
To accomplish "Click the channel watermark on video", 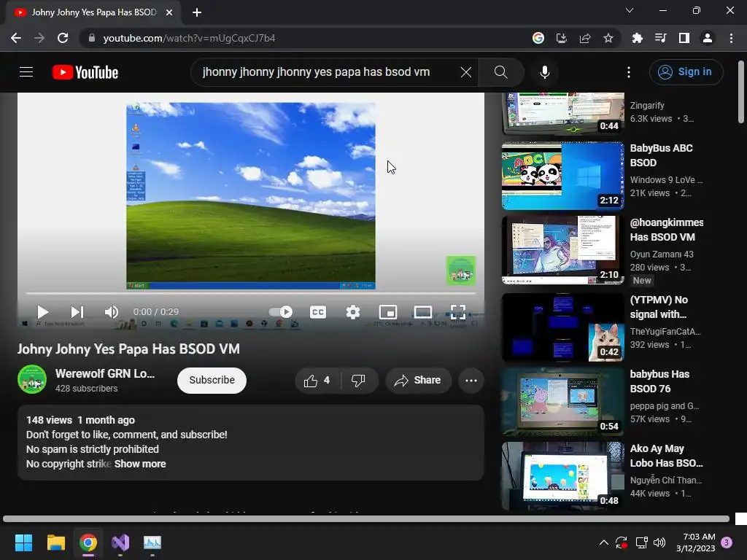I will click(x=461, y=271).
